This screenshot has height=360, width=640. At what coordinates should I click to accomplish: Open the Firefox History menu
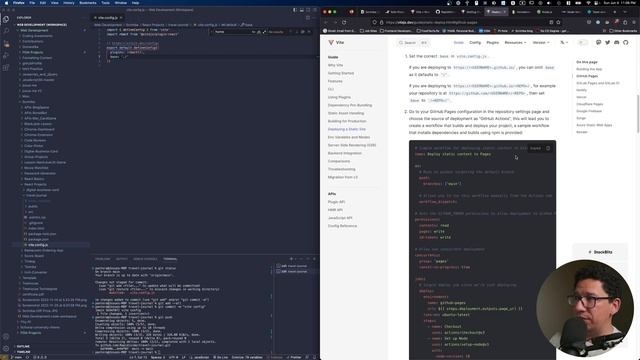(69, 3)
